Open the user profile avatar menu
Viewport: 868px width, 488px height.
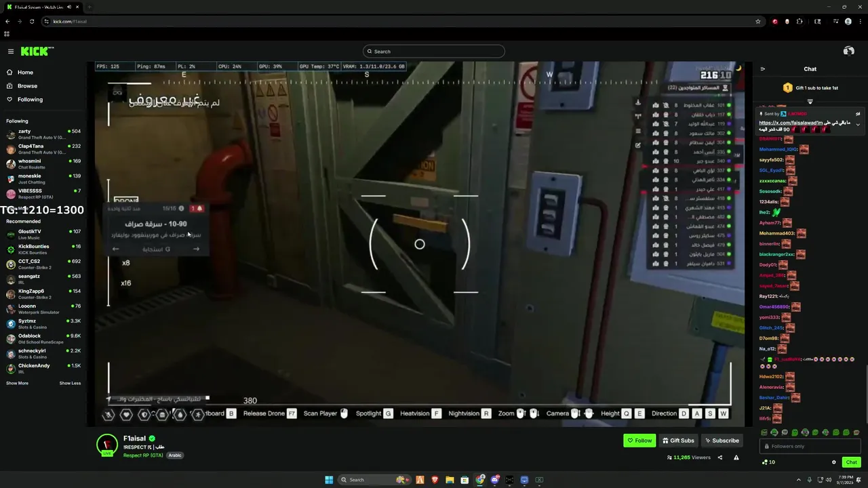[848, 51]
